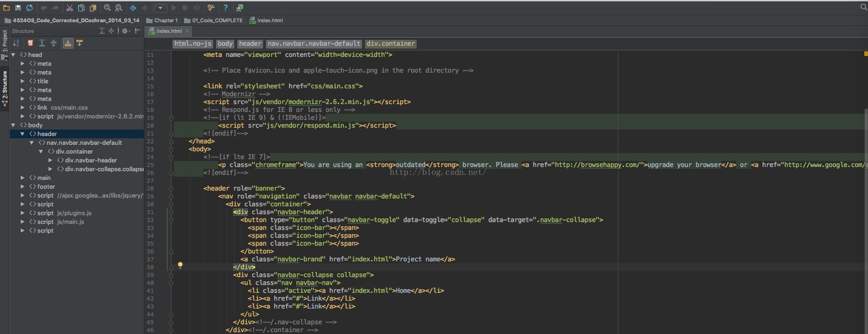Synchronize files using the blue refresh icon
The height and width of the screenshot is (334, 868).
pos(29,8)
